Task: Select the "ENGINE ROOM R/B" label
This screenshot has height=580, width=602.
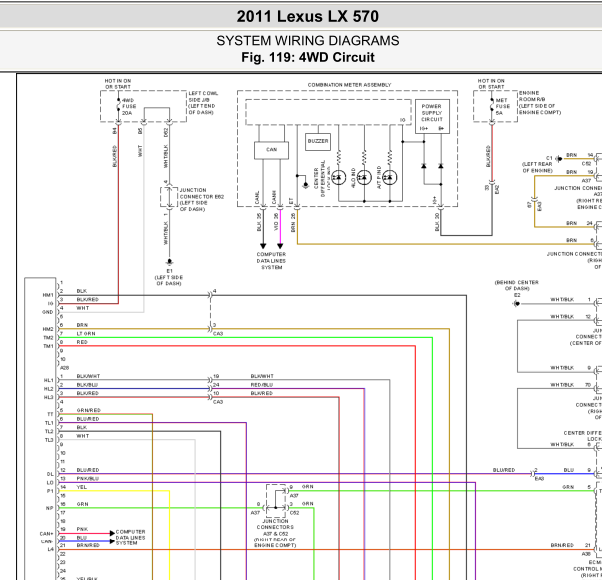Action: pos(539,103)
